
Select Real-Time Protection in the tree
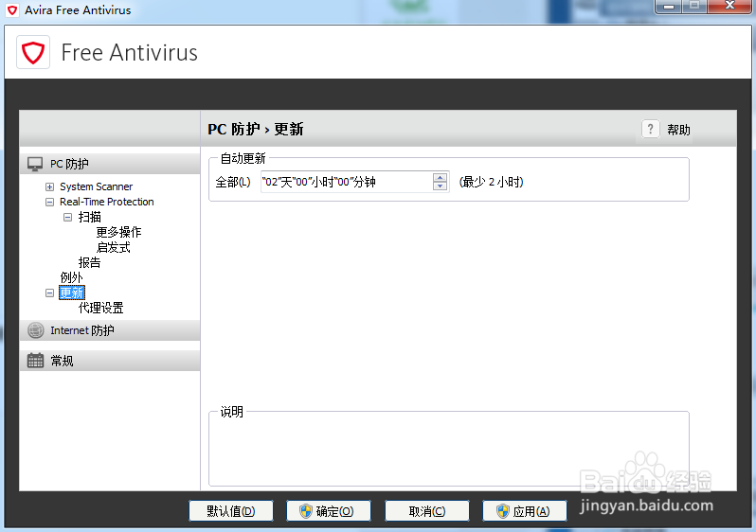[106, 202]
